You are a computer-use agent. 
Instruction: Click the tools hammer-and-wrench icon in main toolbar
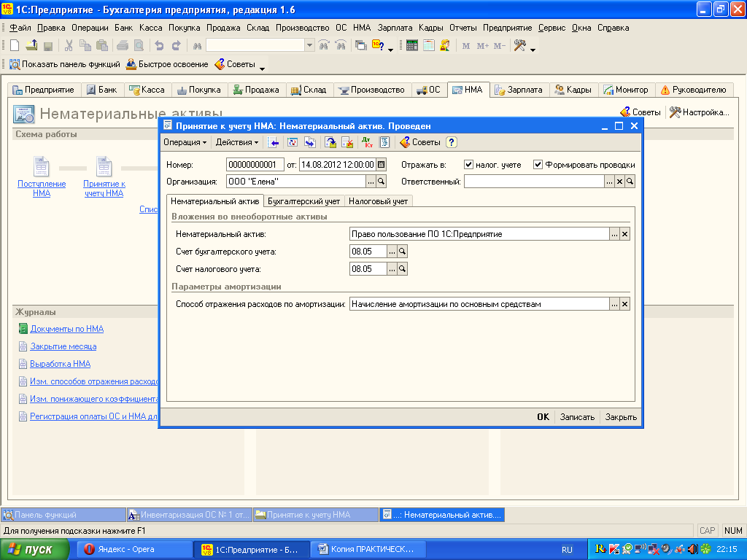519,46
